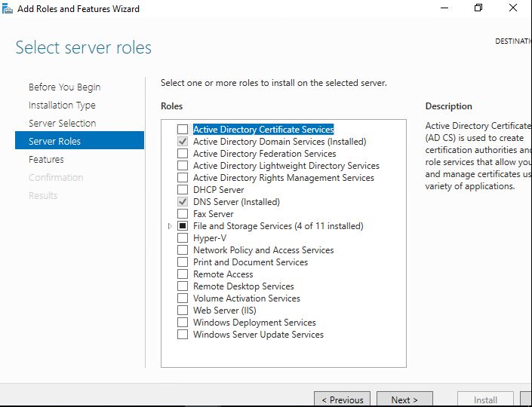The width and height of the screenshot is (532, 407).
Task: Click the Next button
Action: point(404,399)
